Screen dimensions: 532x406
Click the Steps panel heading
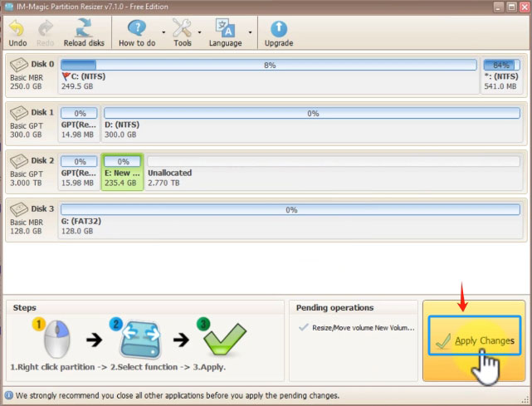pyautogui.click(x=24, y=307)
